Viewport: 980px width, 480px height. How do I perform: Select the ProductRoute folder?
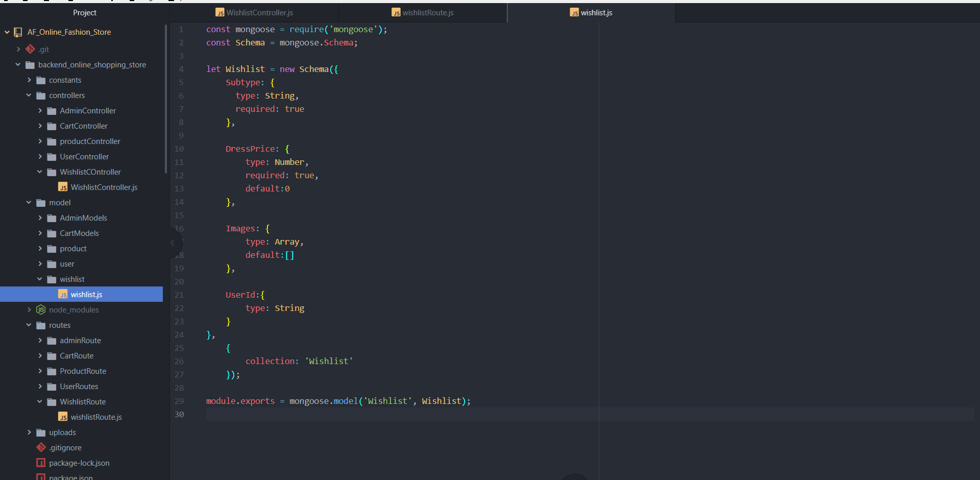click(x=83, y=371)
